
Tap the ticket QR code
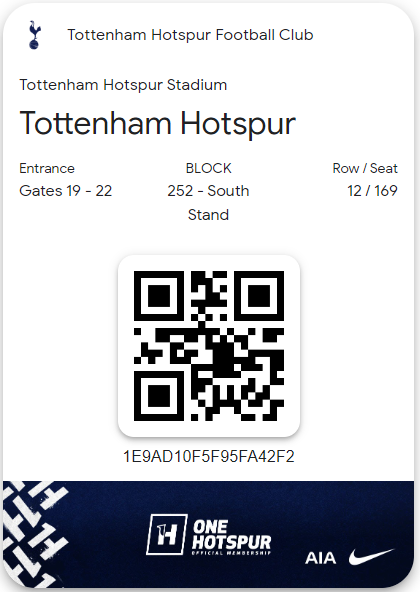tap(209, 346)
